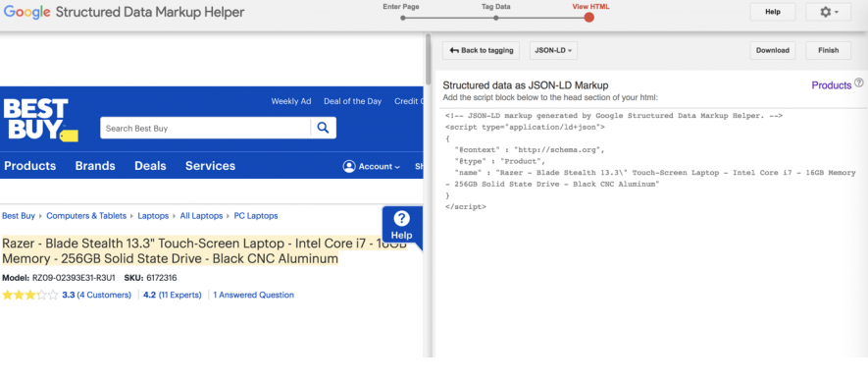
Task: Download the generated markup
Action: click(772, 50)
